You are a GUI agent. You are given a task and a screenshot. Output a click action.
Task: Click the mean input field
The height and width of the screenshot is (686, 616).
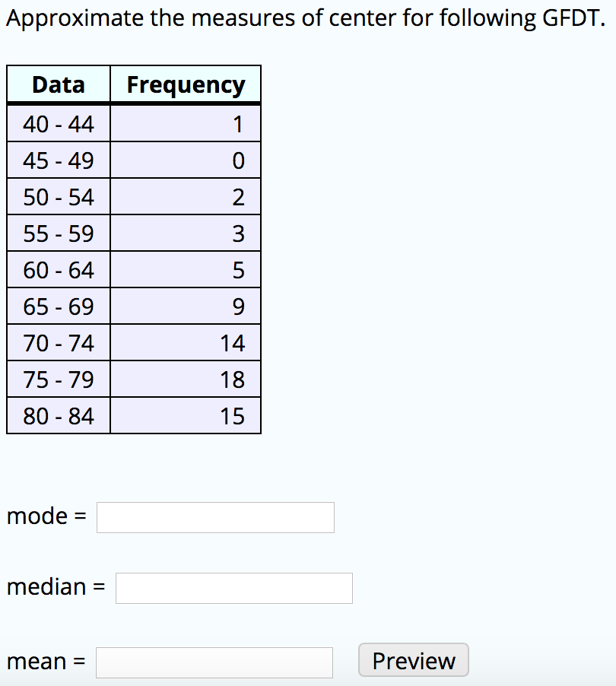[214, 662]
